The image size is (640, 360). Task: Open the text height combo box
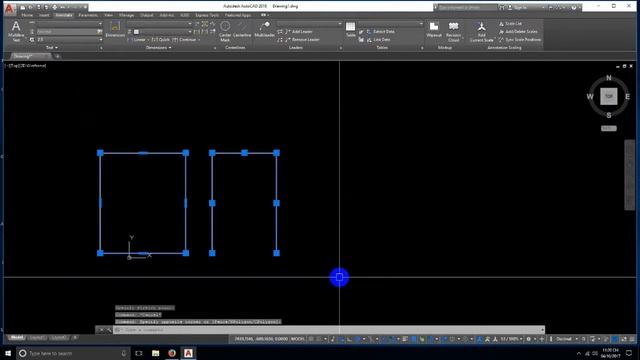69,40
